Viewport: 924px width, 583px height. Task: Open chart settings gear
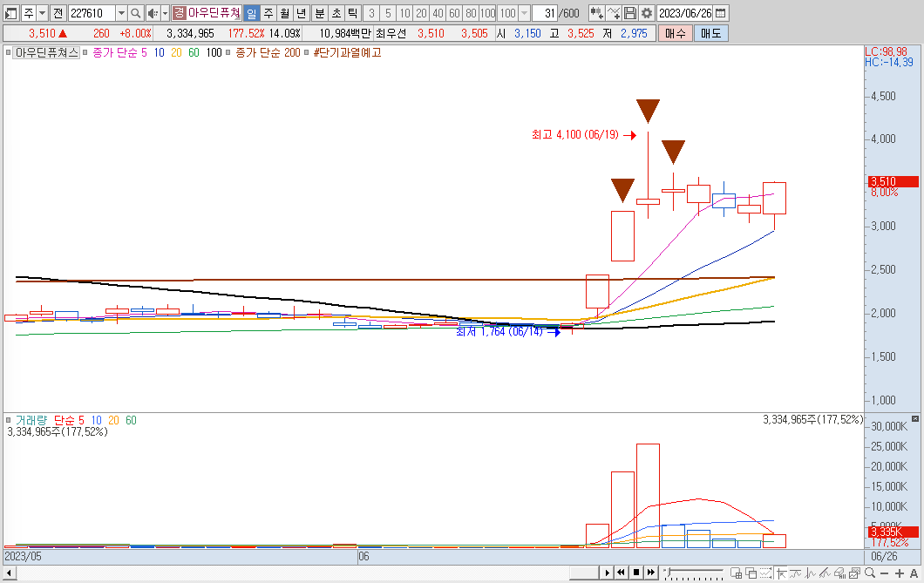[x=647, y=13]
